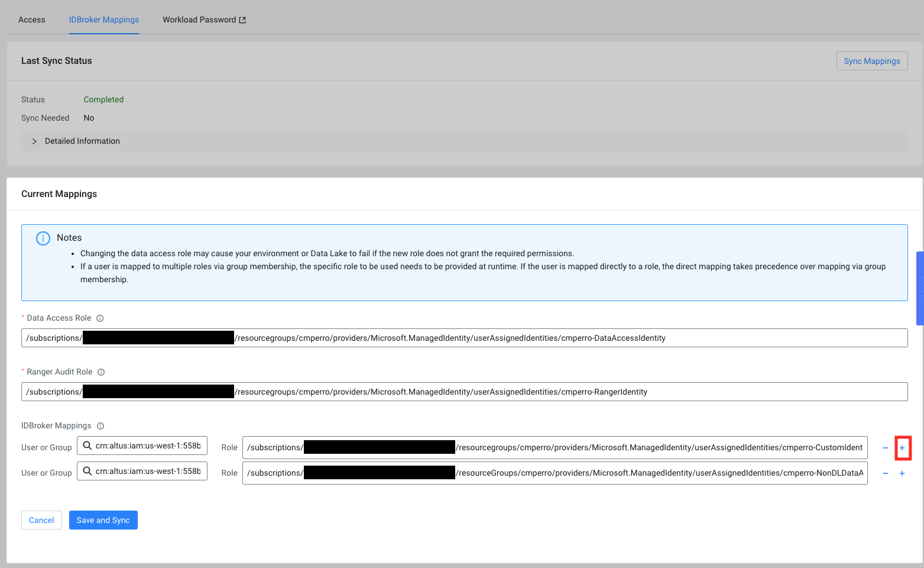The image size is (924, 568).
Task: Click the search icon in the first User or Group field
Action: [x=87, y=445]
